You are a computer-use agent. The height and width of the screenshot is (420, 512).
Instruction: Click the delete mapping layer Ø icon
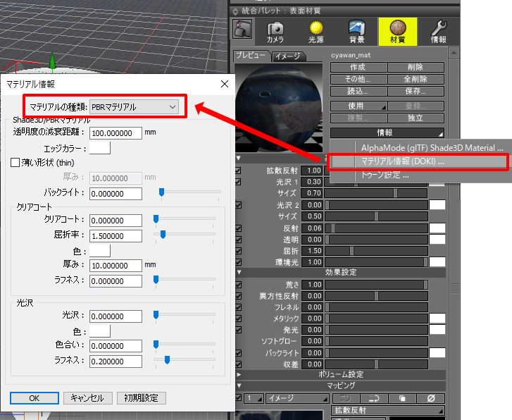(431, 398)
